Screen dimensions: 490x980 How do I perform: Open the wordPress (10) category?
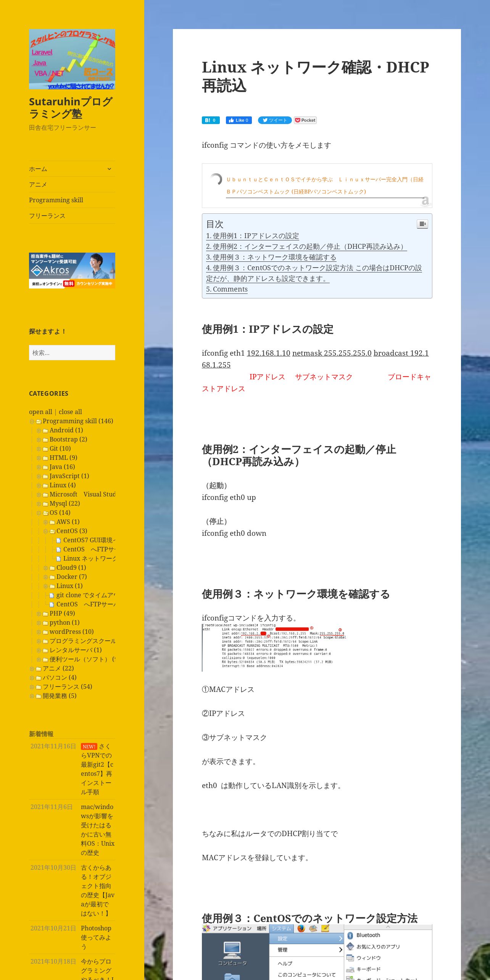(x=71, y=632)
